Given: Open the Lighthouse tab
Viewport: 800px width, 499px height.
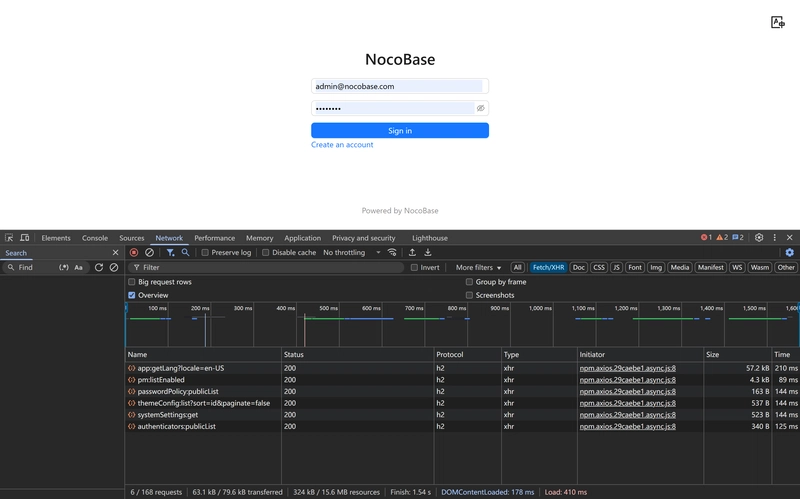Looking at the screenshot, I should (x=430, y=238).
